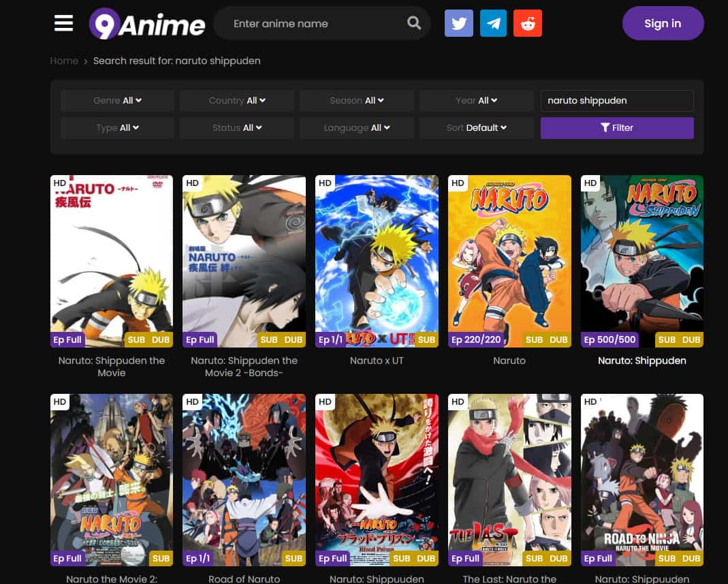Expand the Genre filter dropdown

(x=117, y=100)
